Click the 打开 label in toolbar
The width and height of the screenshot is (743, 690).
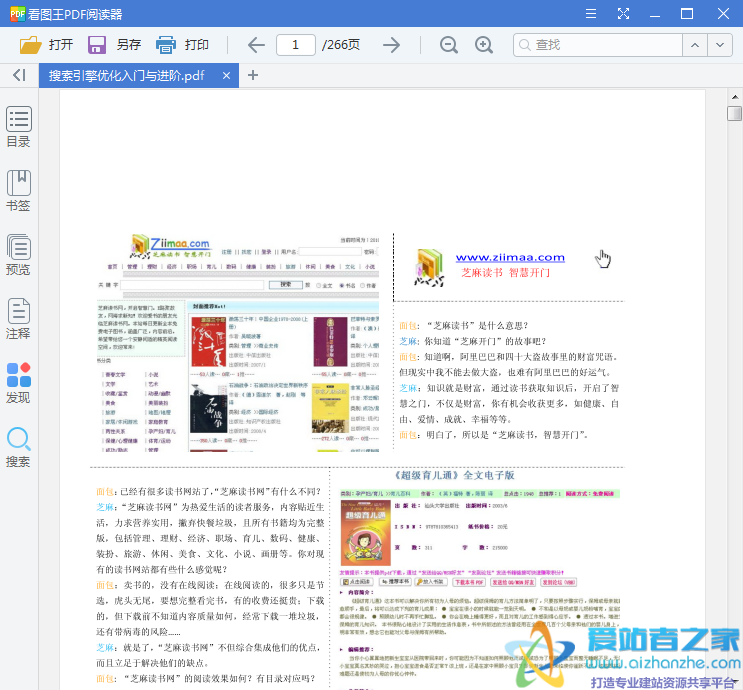pos(61,45)
